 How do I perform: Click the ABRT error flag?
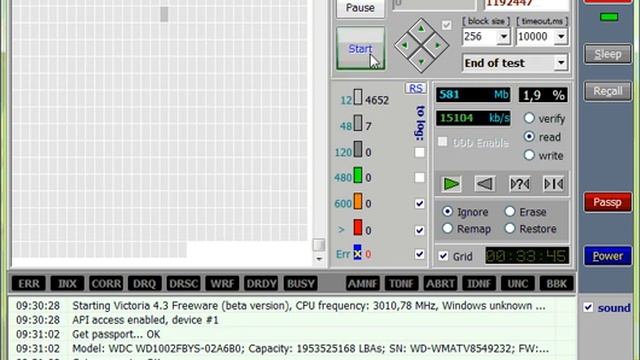click(x=440, y=284)
